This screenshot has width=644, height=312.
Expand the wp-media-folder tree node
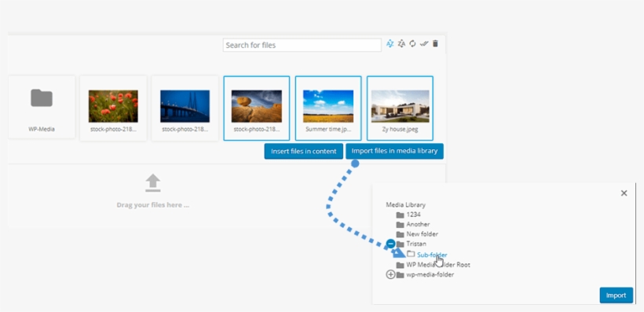click(x=390, y=274)
